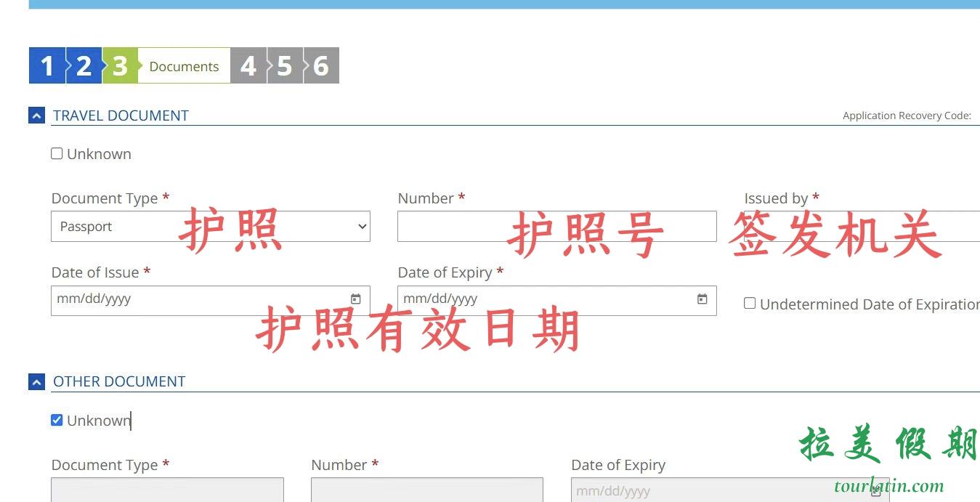The image size is (980, 502).
Task: Jump to step 4 in progress bar
Action: pos(248,66)
